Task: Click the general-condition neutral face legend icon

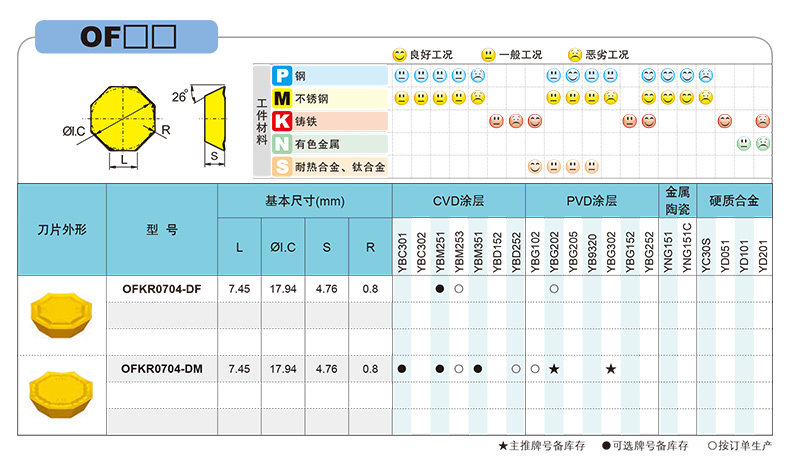Action: [x=488, y=54]
